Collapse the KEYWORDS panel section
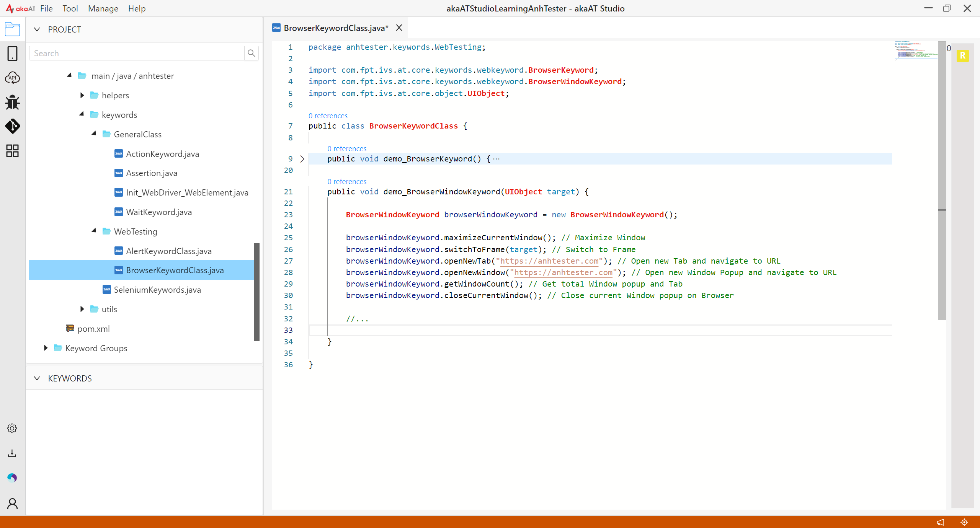The width and height of the screenshot is (980, 528). 37,378
